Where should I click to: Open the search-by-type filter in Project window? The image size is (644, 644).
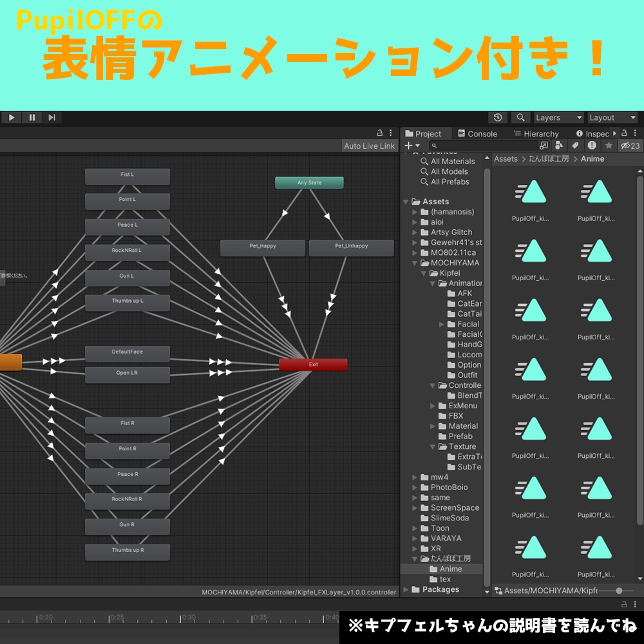click(559, 146)
